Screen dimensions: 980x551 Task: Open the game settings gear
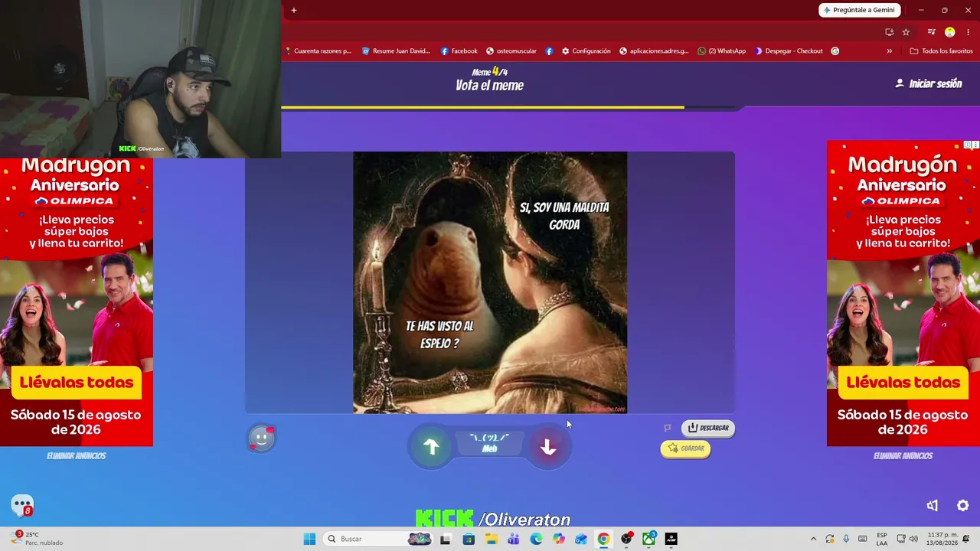coord(963,505)
